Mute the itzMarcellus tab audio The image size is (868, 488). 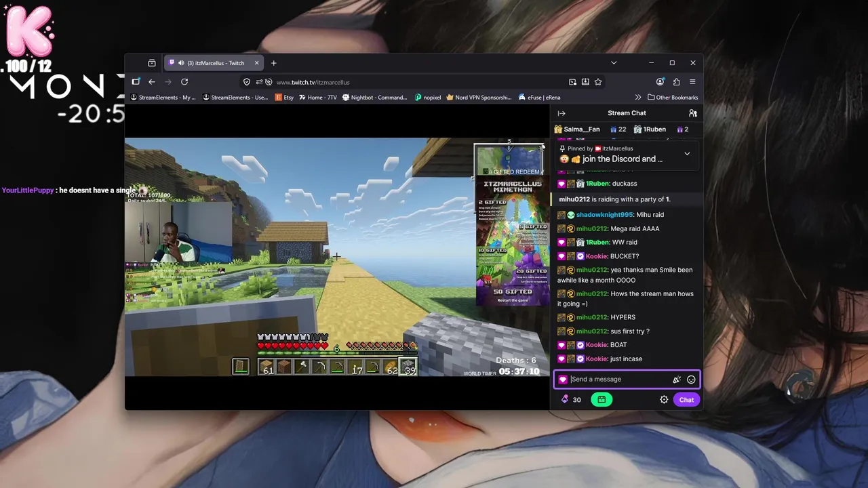[180, 63]
